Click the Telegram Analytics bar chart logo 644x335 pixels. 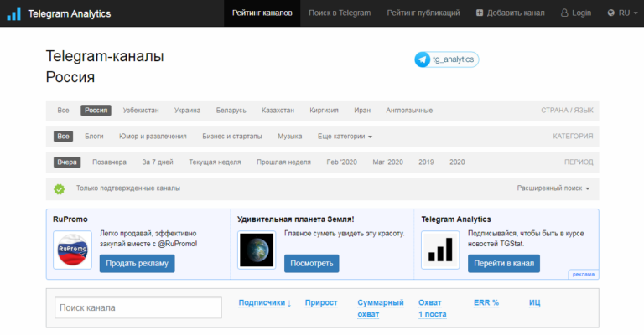coord(13,13)
